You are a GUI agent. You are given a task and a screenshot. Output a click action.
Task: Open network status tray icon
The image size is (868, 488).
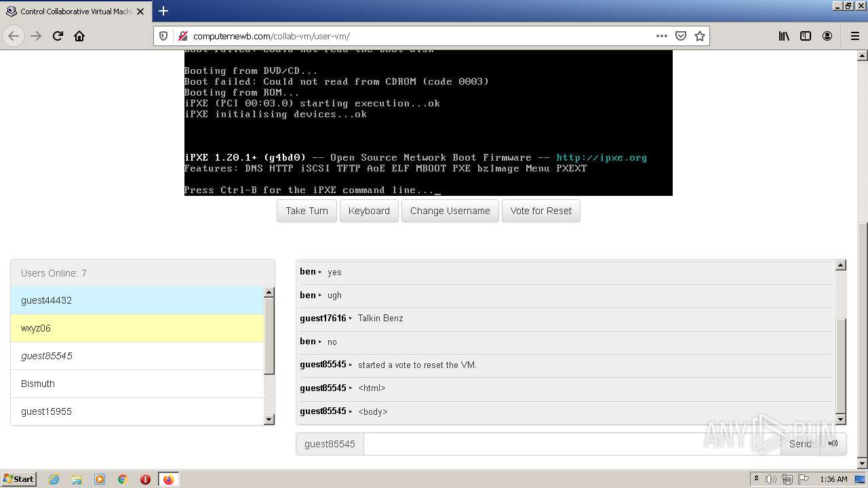pos(787,479)
